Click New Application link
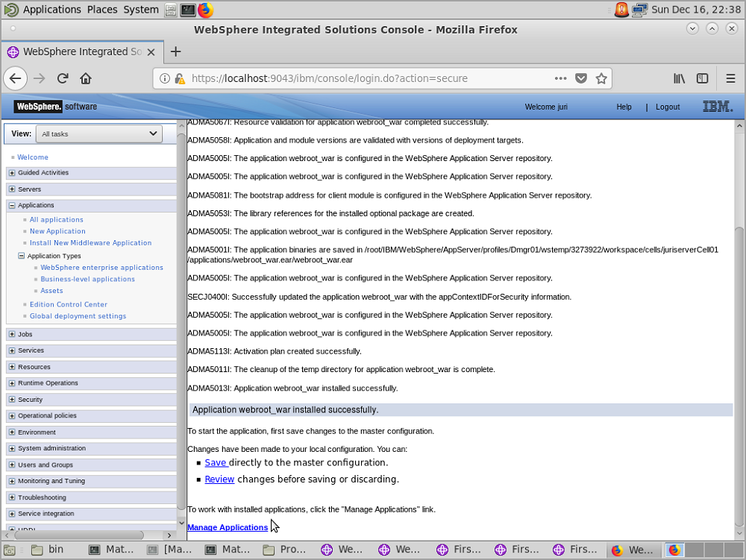 pos(57,231)
